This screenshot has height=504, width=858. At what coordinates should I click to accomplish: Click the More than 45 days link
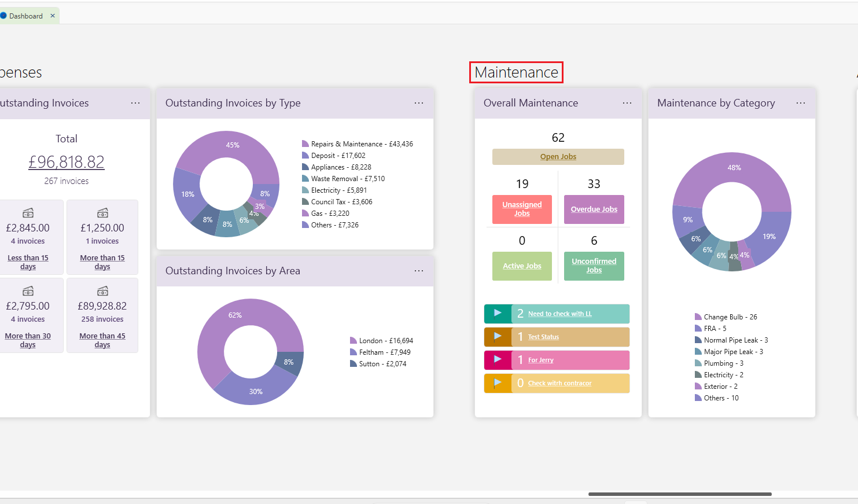[102, 340]
